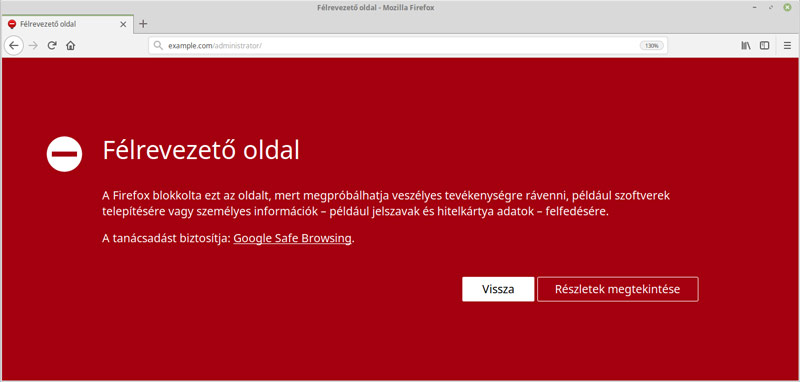Image resolution: width=800 pixels, height=382 pixels.
Task: Click the Forward arrow button
Action: [x=33, y=45]
